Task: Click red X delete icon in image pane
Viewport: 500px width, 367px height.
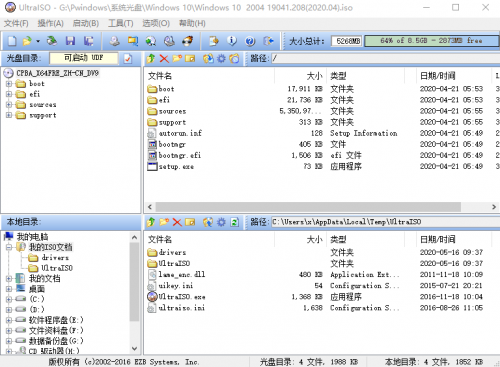Action: click(164, 59)
